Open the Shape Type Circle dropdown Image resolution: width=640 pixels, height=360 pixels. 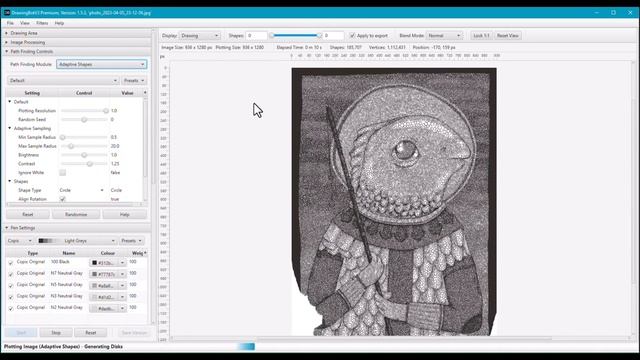pyautogui.click(x=82, y=190)
